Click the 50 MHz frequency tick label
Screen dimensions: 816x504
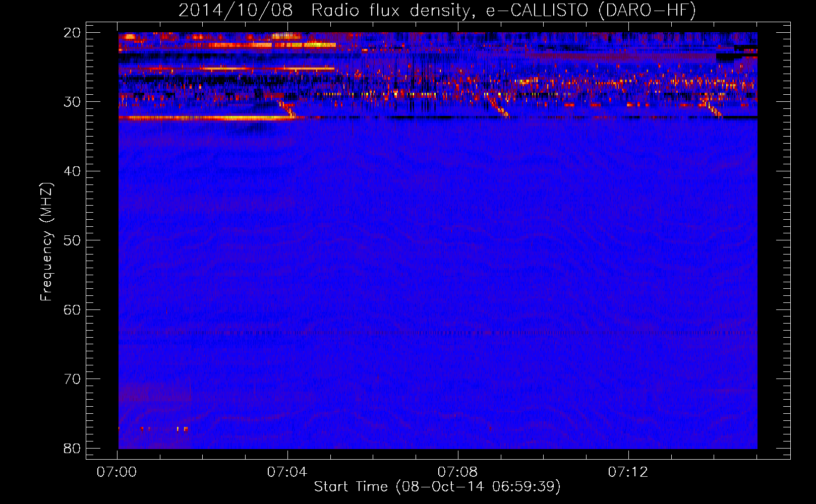72,240
